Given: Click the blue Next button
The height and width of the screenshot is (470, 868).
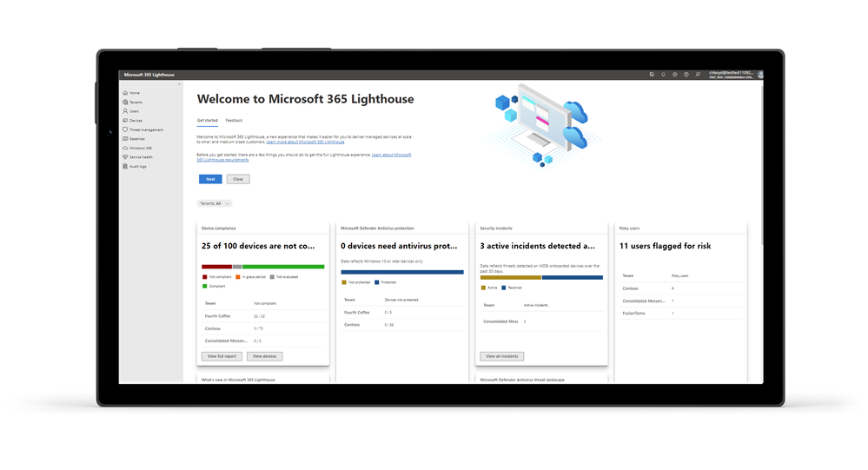Looking at the screenshot, I should (210, 179).
